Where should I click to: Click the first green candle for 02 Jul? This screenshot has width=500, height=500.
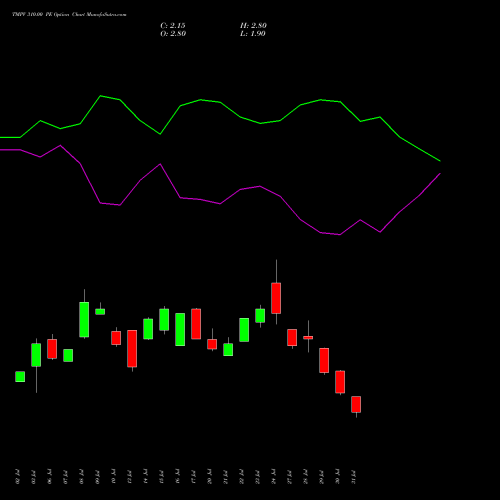[x=20, y=376]
